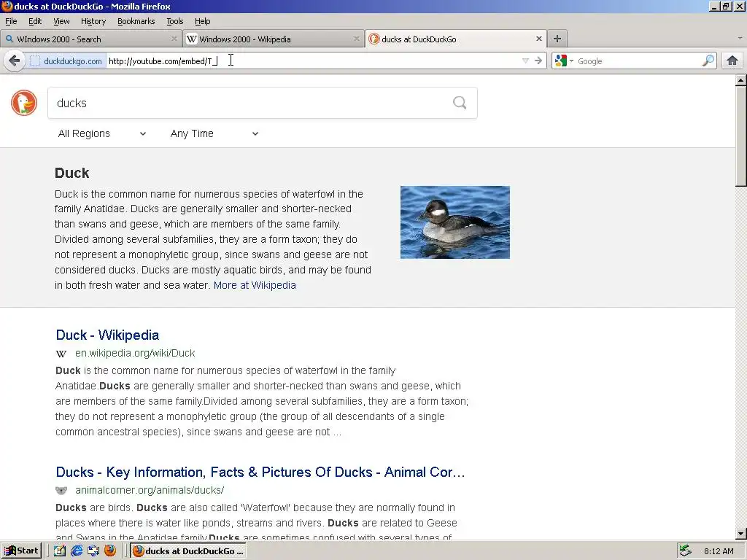Hit the Go arrow in address bar

[x=538, y=61]
